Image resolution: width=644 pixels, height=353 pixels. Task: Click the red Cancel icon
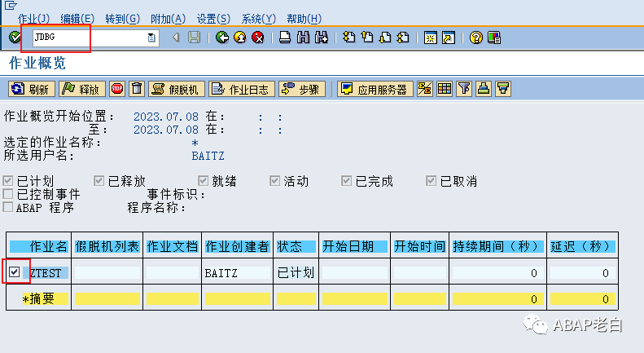point(258,38)
